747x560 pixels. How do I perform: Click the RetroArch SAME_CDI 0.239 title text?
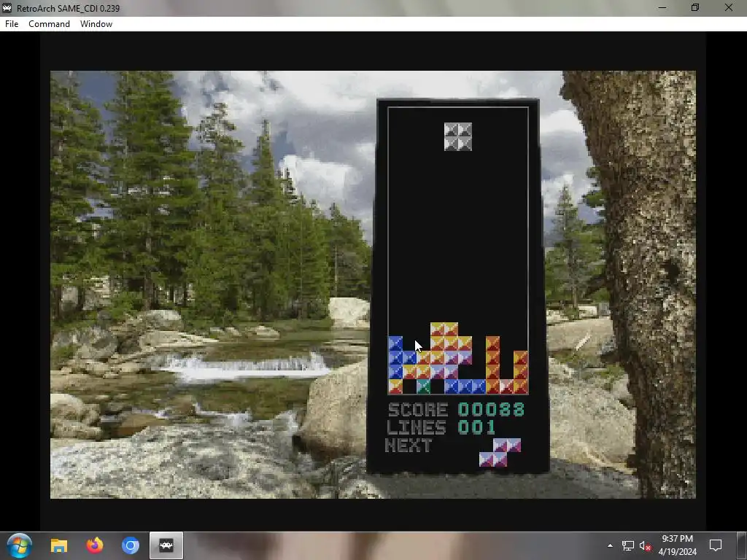(x=68, y=9)
